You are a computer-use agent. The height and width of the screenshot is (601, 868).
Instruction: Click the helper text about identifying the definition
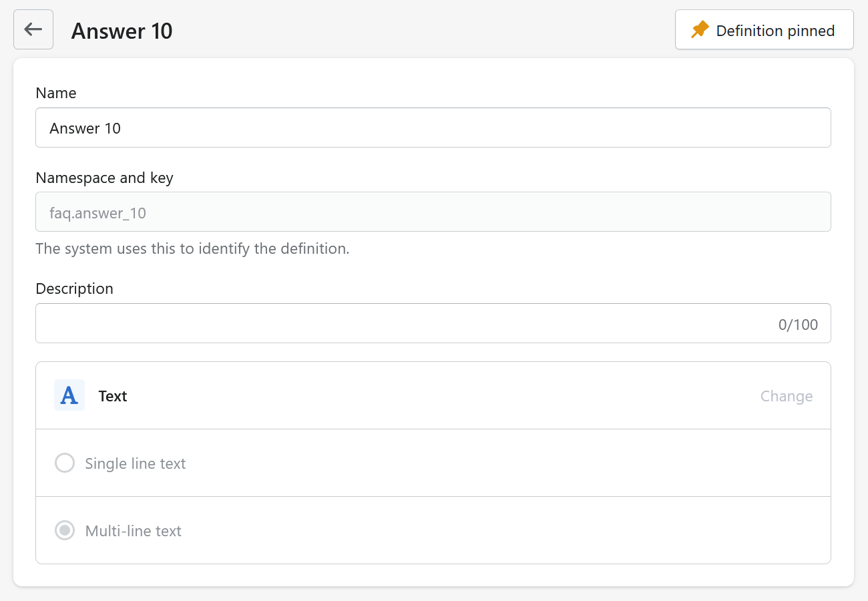click(192, 249)
